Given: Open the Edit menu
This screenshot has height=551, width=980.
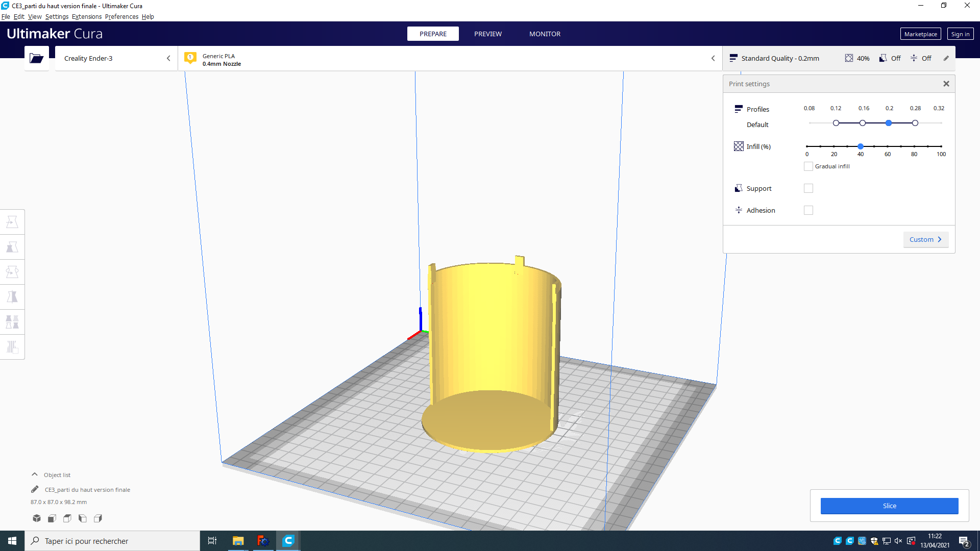Looking at the screenshot, I should [19, 16].
